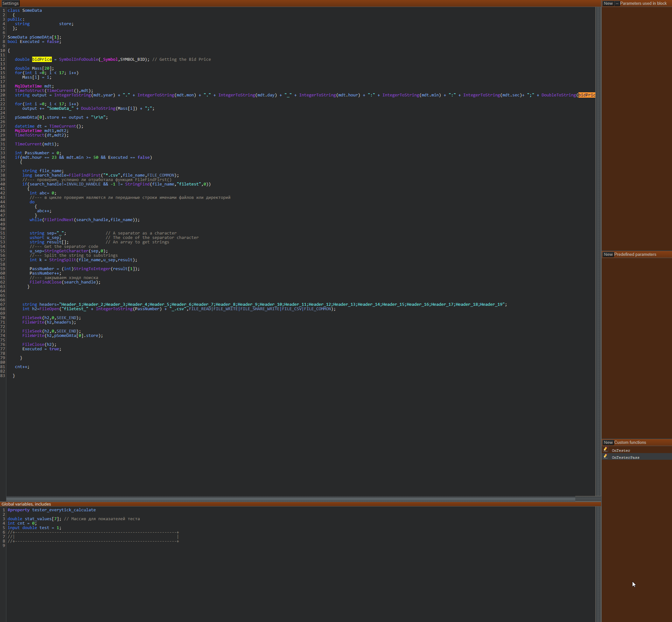Click the "string file_name;" line
Image resolution: width=672 pixels, height=622 pixels.
click(x=43, y=171)
